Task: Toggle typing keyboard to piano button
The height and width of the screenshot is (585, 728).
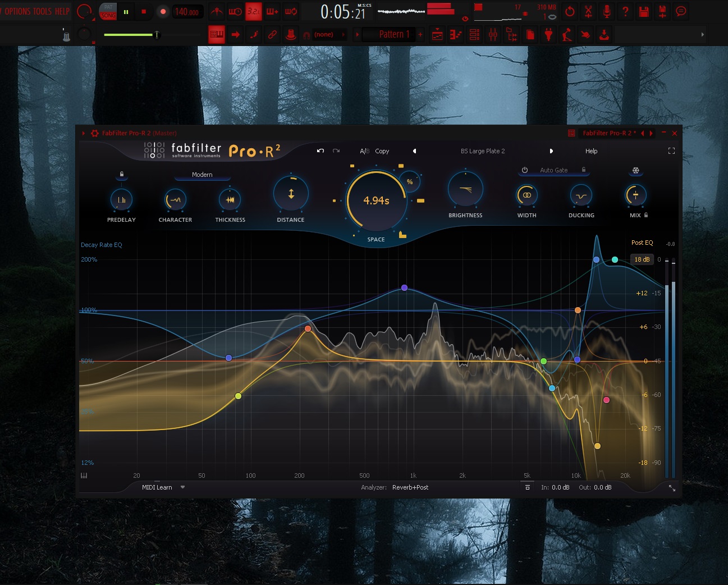Action: [x=217, y=35]
